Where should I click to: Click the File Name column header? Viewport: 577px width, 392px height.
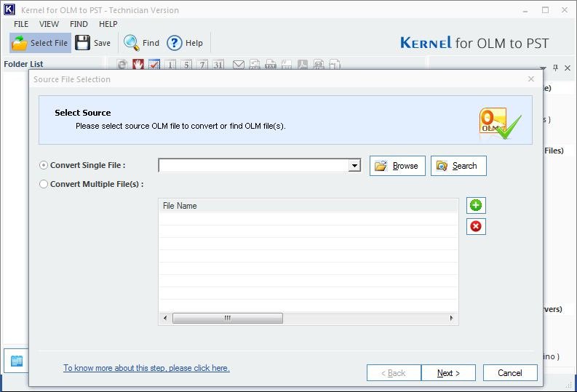(309, 206)
